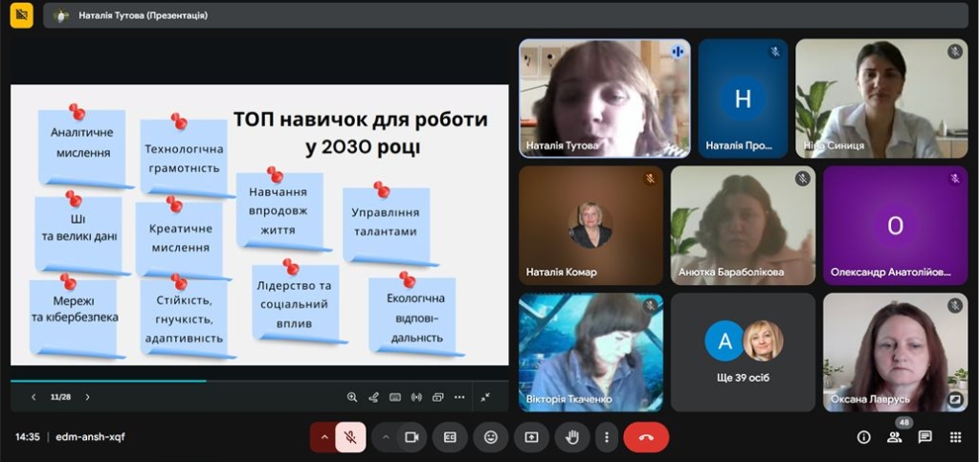Zoom into the presentation with magnifier icon
The height and width of the screenshot is (462, 980).
352,397
